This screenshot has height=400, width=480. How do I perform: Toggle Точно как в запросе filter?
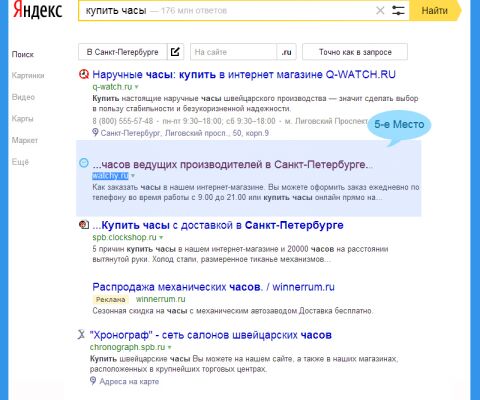(355, 52)
